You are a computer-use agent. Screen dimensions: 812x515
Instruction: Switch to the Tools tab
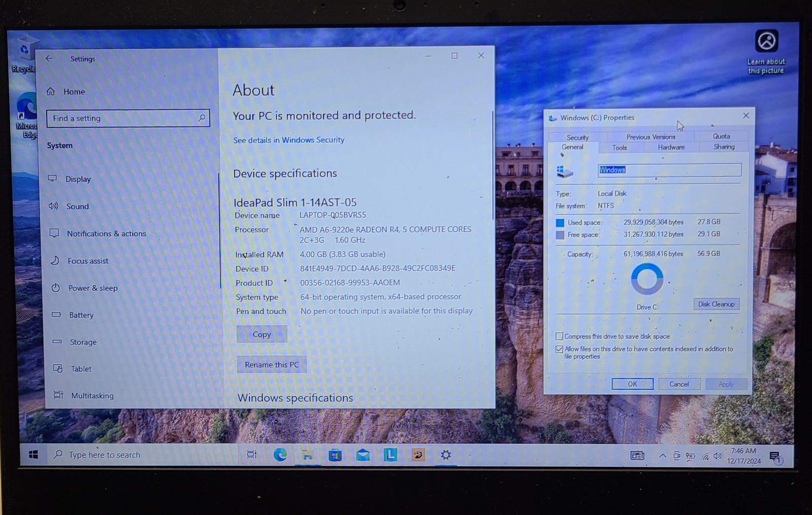pyautogui.click(x=619, y=148)
